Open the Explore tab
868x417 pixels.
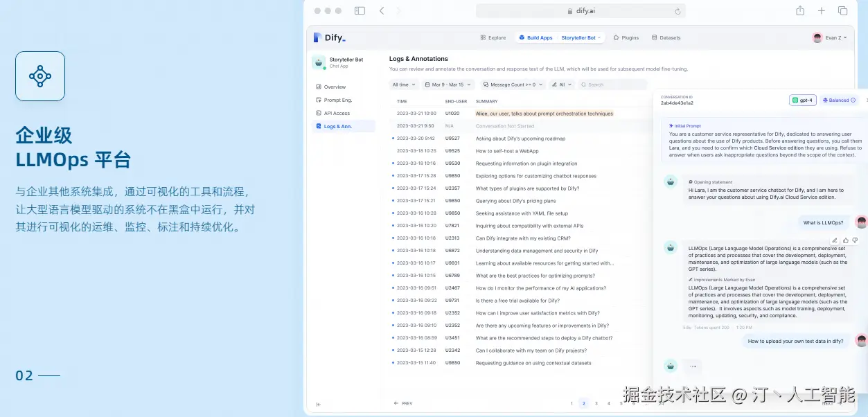(x=493, y=37)
